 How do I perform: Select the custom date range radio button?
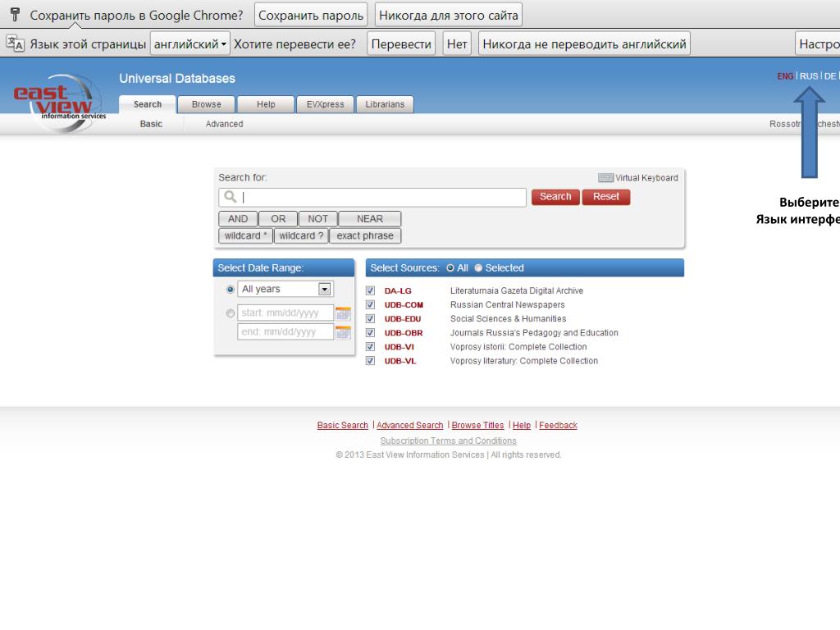231,313
